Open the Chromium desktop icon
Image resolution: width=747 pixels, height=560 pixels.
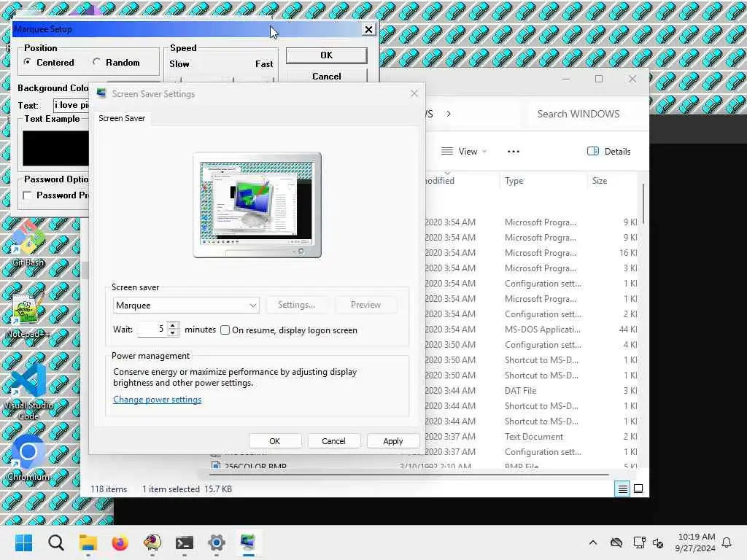coord(28,458)
